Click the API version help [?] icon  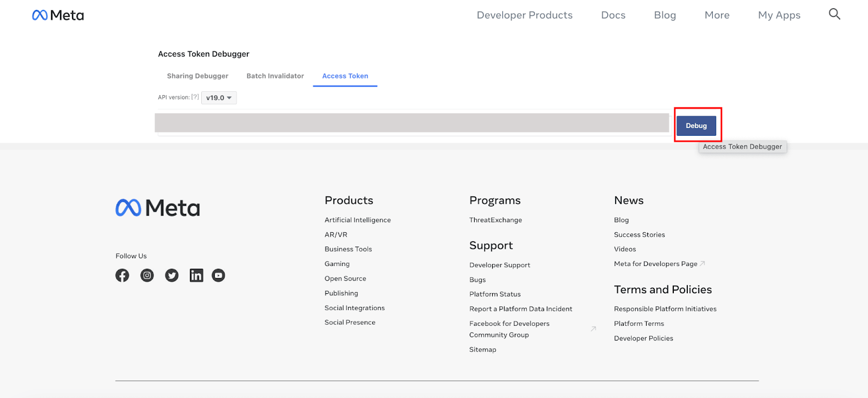195,97
